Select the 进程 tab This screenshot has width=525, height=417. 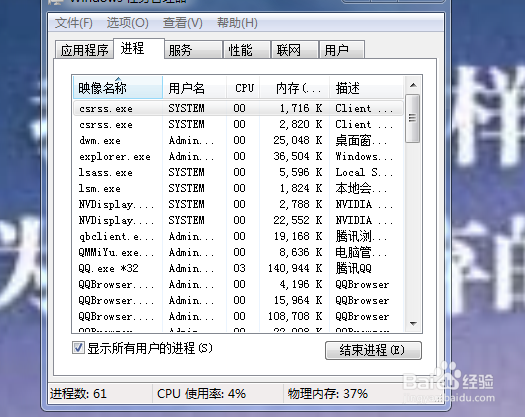[139, 49]
